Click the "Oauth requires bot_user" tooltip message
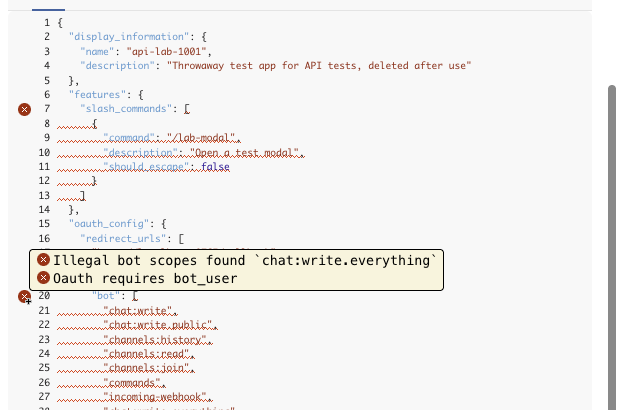This screenshot has width=620, height=410. [x=145, y=278]
